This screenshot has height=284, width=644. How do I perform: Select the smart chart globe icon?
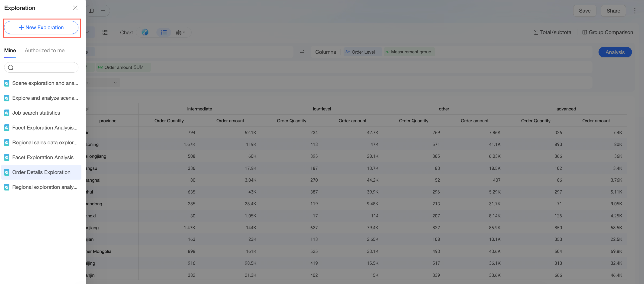(145, 32)
